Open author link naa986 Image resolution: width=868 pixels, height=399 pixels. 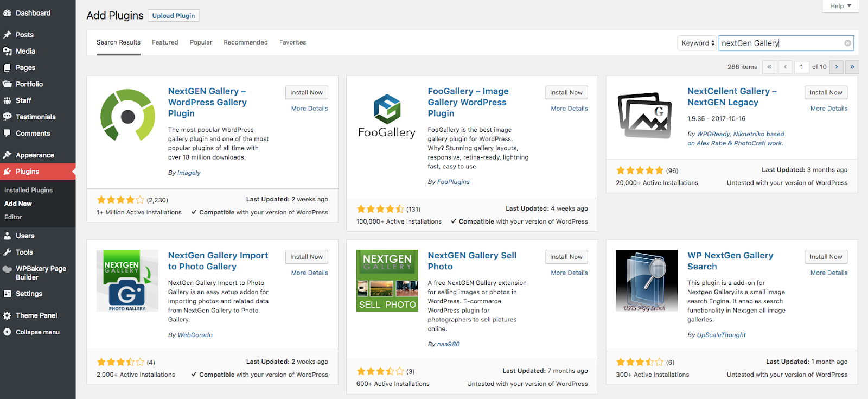tap(449, 344)
